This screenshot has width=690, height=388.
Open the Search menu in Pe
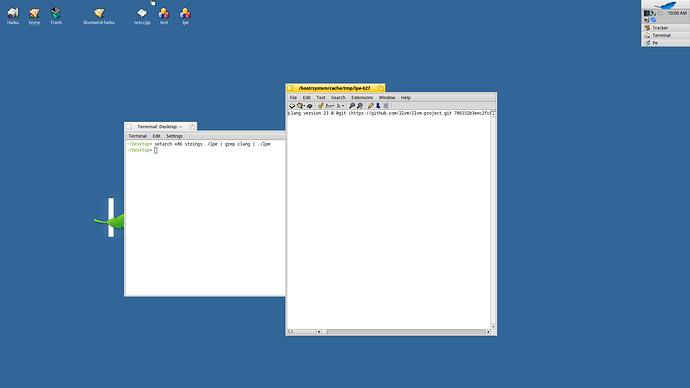338,98
